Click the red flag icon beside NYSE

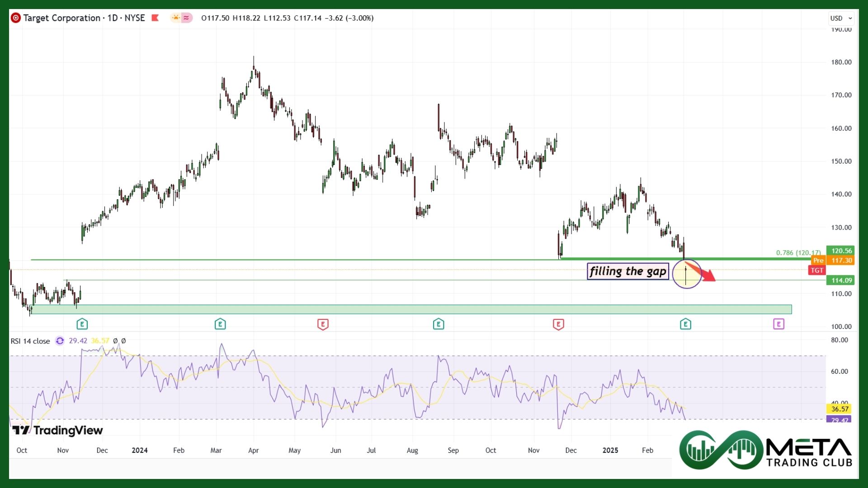pos(155,18)
